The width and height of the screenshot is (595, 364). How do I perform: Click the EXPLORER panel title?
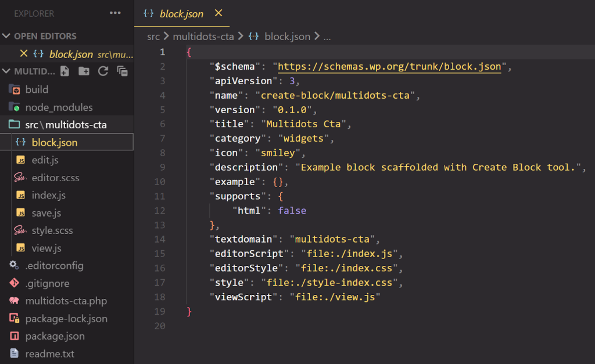pyautogui.click(x=34, y=14)
